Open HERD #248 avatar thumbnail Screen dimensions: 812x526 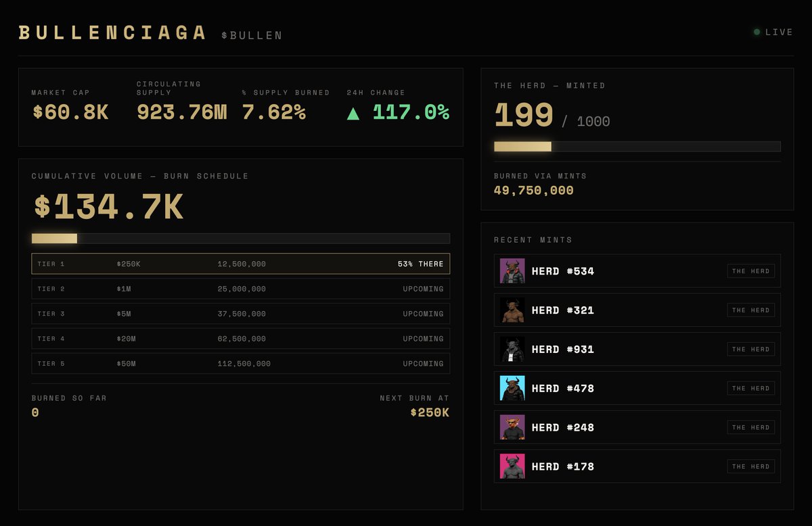pyautogui.click(x=512, y=427)
